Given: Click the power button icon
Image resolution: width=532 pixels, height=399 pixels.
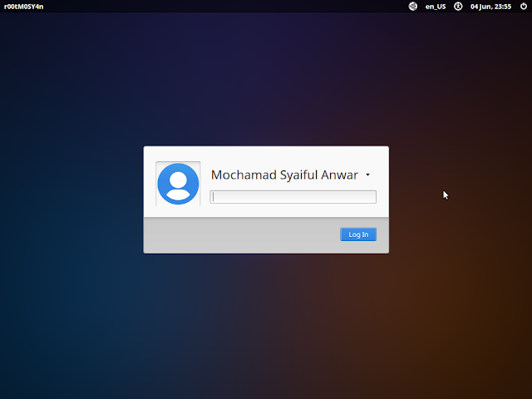Looking at the screenshot, I should pos(524,6).
